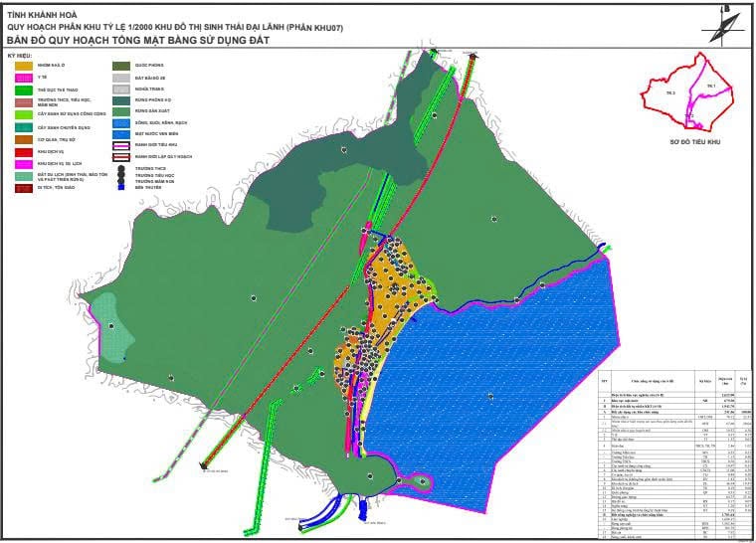756x543 pixels.
Task: Click the blue boat dock legend icon
Action: tap(120, 188)
